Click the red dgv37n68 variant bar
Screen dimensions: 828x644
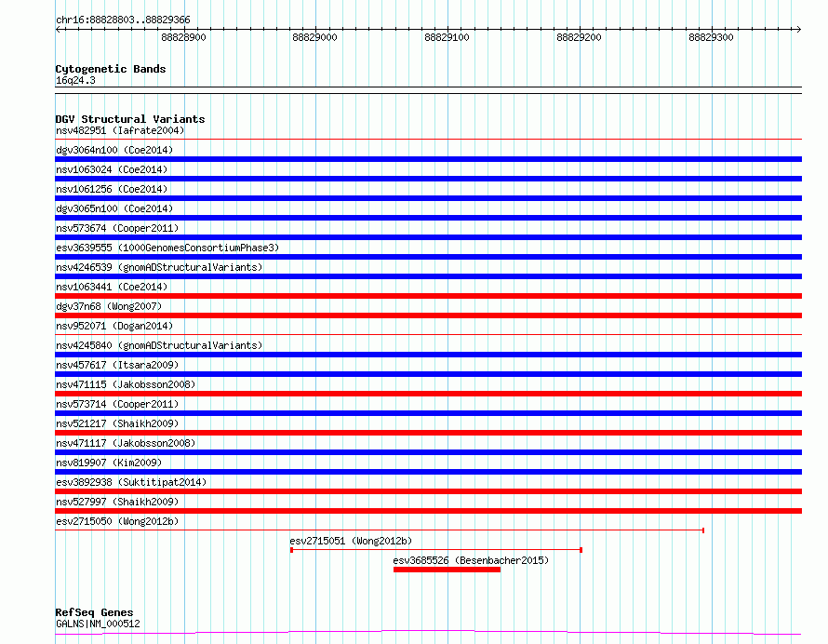[x=428, y=315]
